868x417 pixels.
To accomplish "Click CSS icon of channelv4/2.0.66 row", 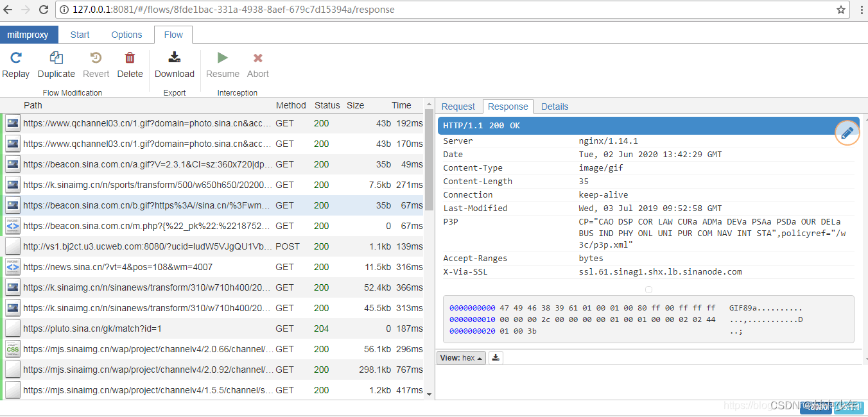I will coord(13,349).
